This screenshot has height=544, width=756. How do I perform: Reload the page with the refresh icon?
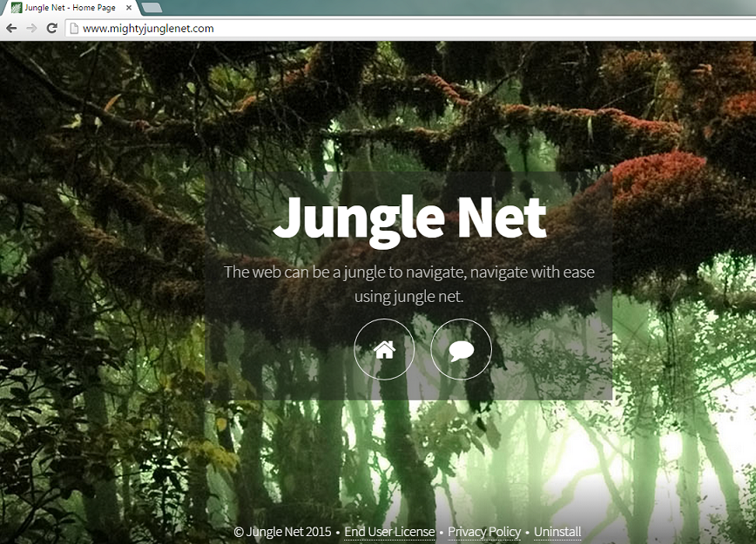[52, 28]
